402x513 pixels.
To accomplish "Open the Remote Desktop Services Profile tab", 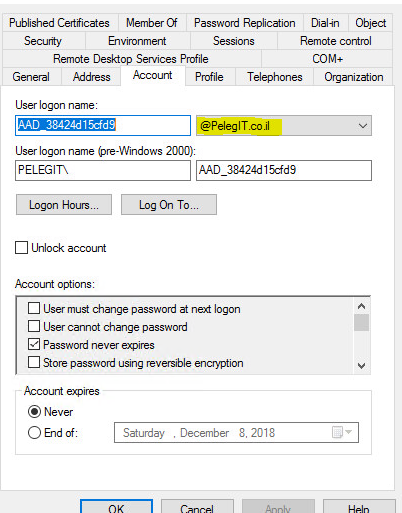I will (x=131, y=59).
